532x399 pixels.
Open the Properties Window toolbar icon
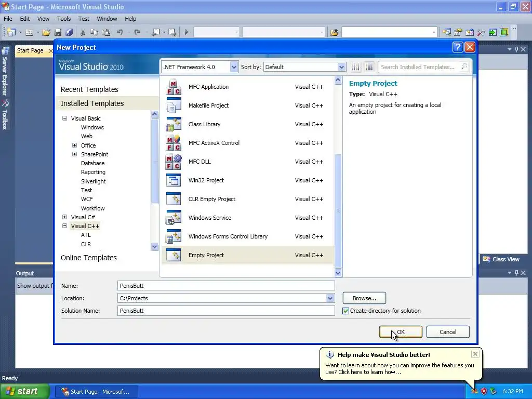tap(458, 32)
